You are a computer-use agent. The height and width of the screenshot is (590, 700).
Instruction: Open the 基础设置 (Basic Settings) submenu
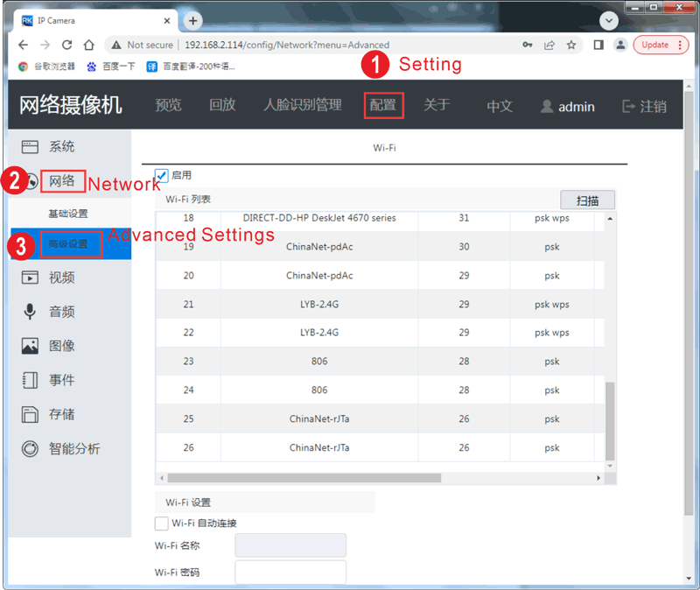tap(68, 213)
